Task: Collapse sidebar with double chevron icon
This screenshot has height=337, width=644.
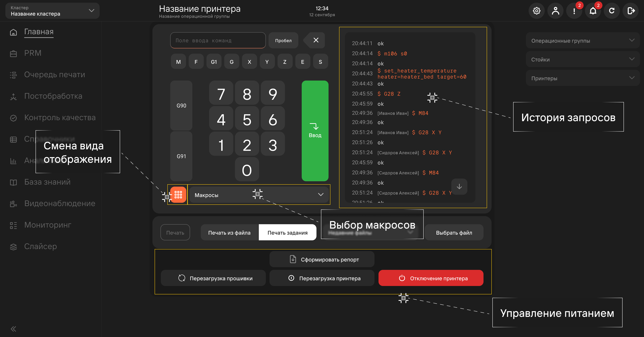Action: [x=13, y=329]
